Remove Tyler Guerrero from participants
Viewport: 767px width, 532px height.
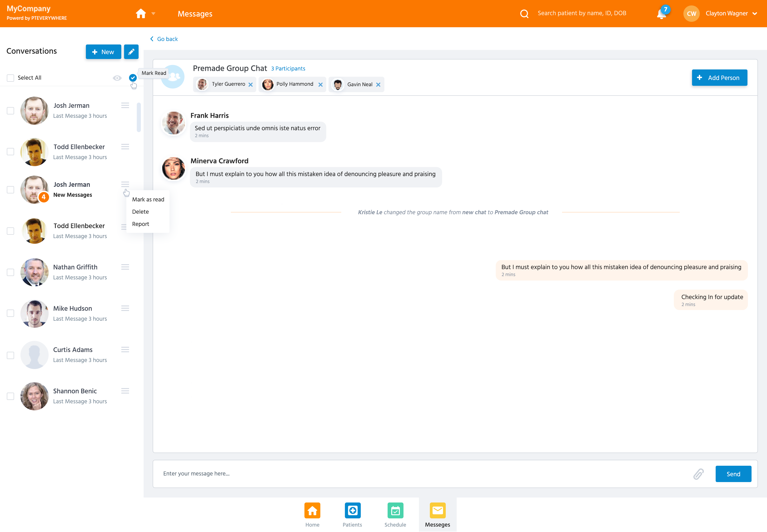pyautogui.click(x=251, y=85)
